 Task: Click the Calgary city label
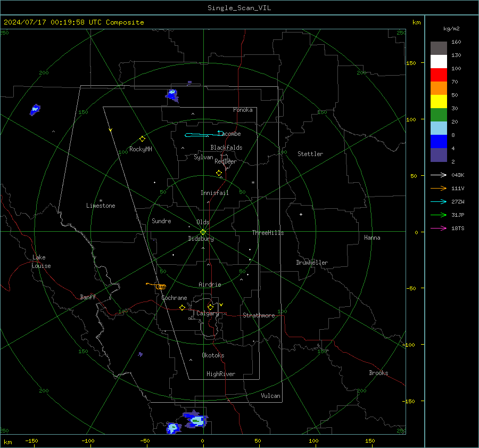point(208,313)
